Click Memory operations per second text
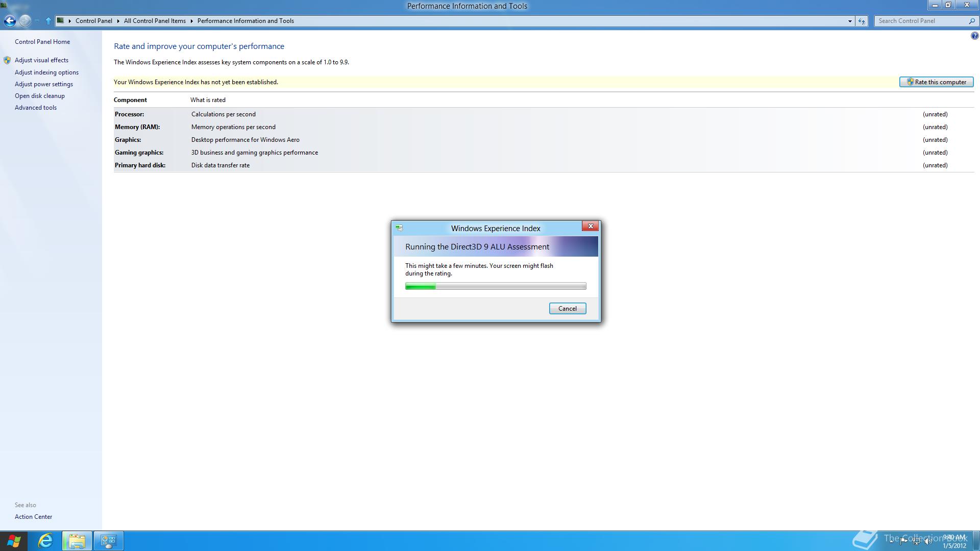Image resolution: width=980 pixels, height=551 pixels. (233, 127)
